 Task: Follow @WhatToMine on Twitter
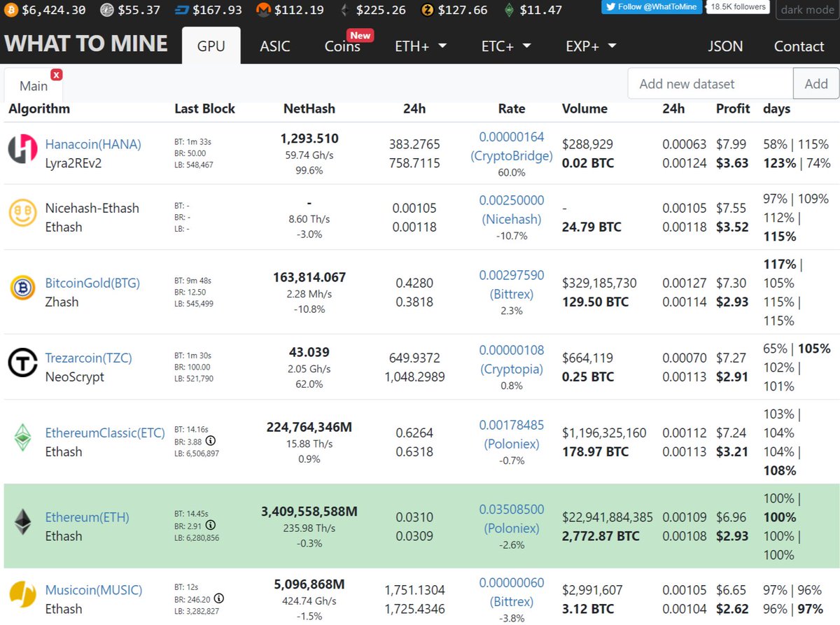(x=651, y=8)
